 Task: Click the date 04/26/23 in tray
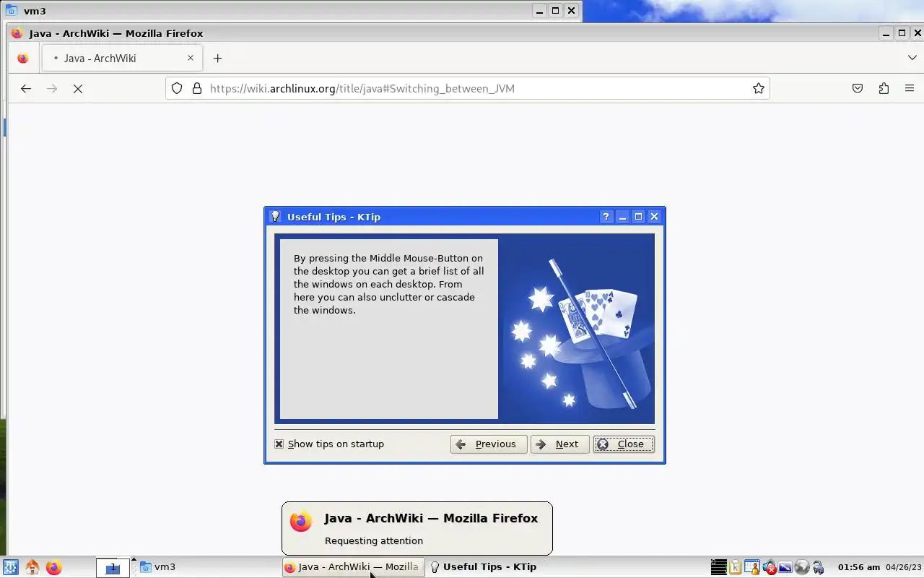[904, 567]
